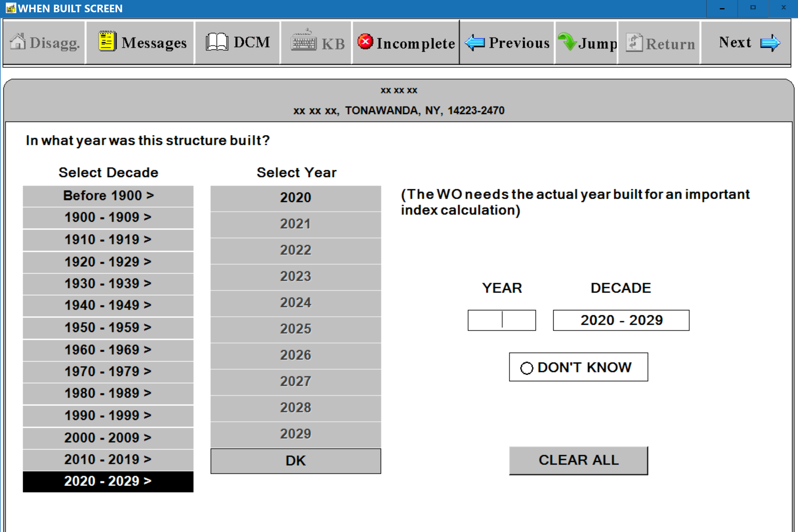Click the red Incomplete X icon

[x=365, y=42]
